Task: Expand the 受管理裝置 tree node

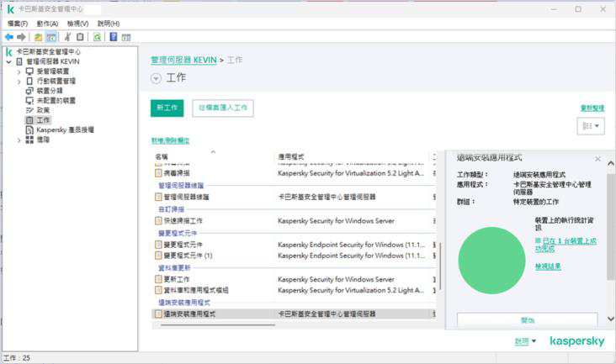Action: [x=19, y=71]
